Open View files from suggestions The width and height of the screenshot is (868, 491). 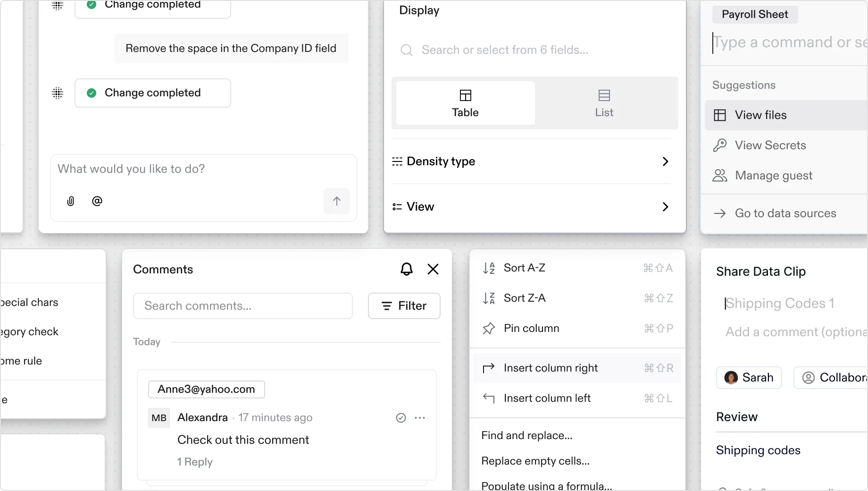click(x=760, y=115)
